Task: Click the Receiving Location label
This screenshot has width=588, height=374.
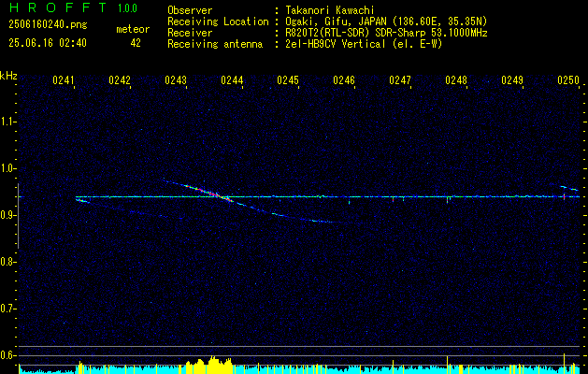Action: point(218,22)
